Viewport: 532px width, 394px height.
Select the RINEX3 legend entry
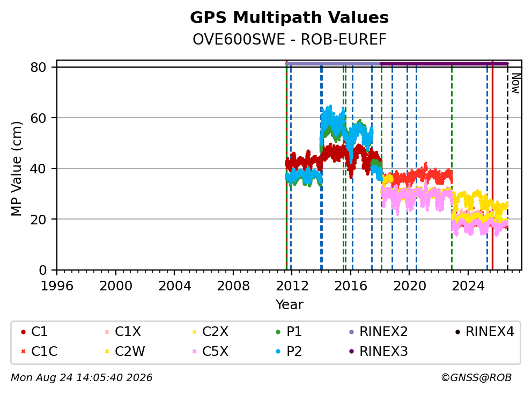point(378,351)
